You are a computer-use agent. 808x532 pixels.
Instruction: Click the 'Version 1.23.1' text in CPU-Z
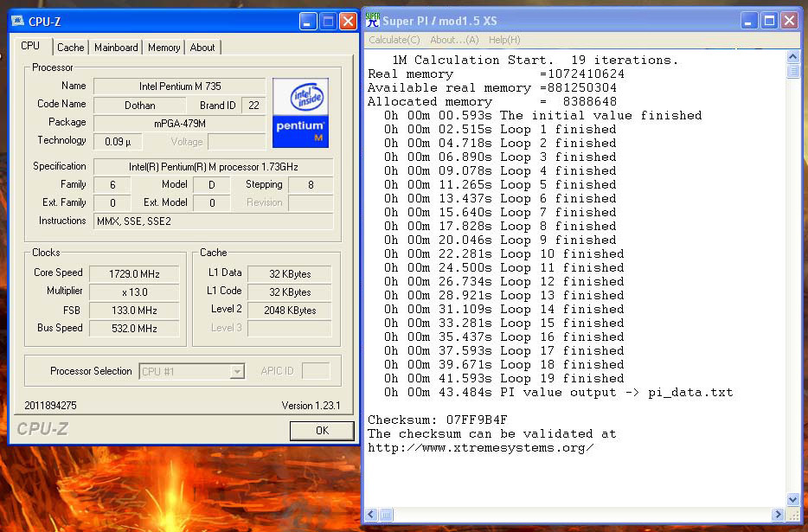(311, 405)
